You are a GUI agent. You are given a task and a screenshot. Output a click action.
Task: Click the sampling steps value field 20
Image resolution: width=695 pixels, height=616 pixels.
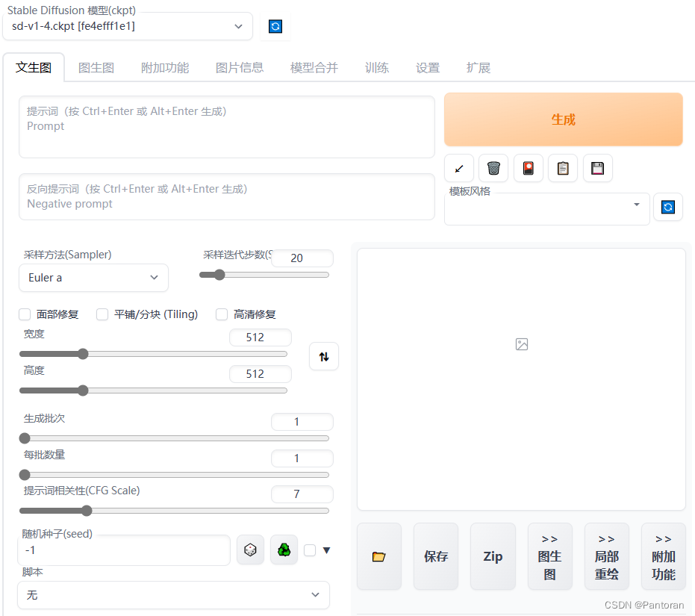click(302, 258)
